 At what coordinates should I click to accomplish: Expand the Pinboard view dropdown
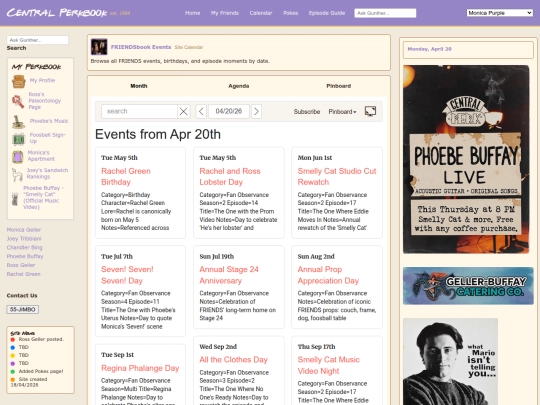[x=342, y=112]
